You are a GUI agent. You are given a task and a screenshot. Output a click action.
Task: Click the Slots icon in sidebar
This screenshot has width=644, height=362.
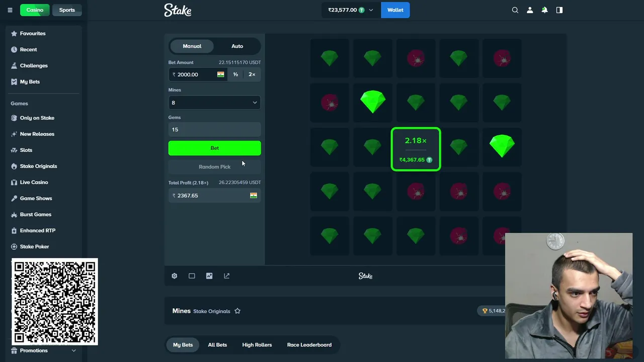14,150
